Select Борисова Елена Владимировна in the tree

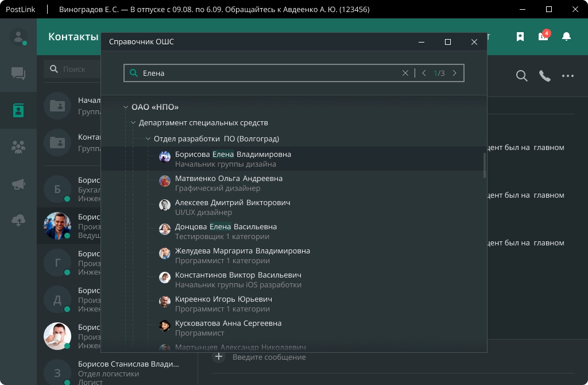293,159
